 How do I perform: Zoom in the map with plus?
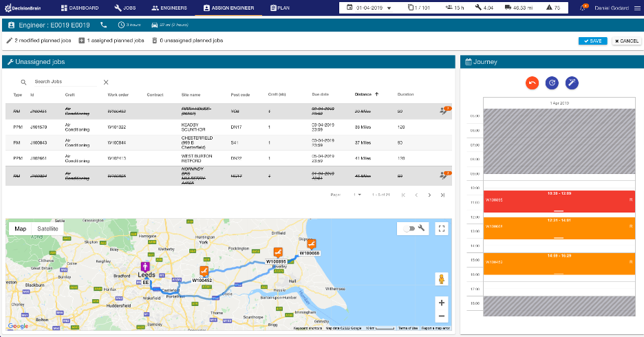coord(442,303)
